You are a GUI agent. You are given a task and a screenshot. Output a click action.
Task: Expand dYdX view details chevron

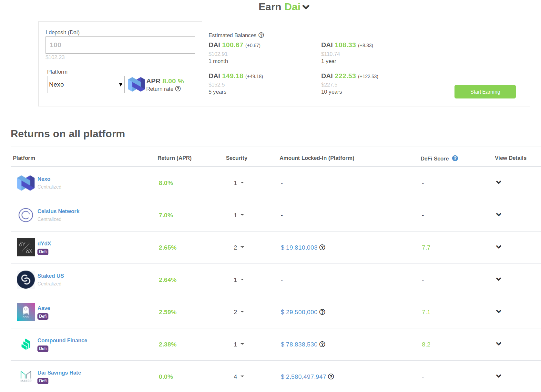(499, 247)
